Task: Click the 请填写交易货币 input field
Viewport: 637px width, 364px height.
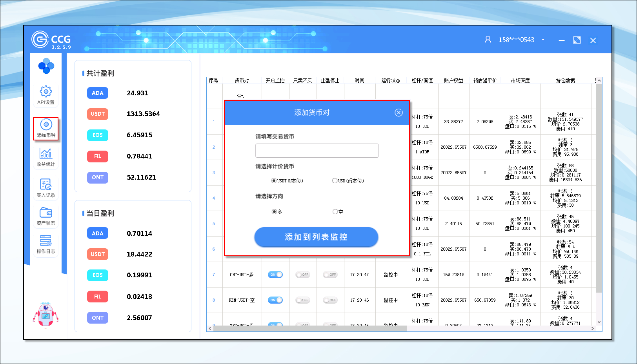Action: [x=317, y=151]
